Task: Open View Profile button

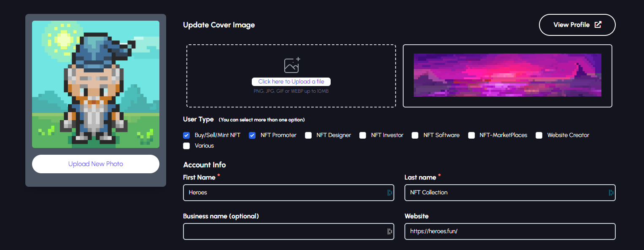Action: [577, 25]
